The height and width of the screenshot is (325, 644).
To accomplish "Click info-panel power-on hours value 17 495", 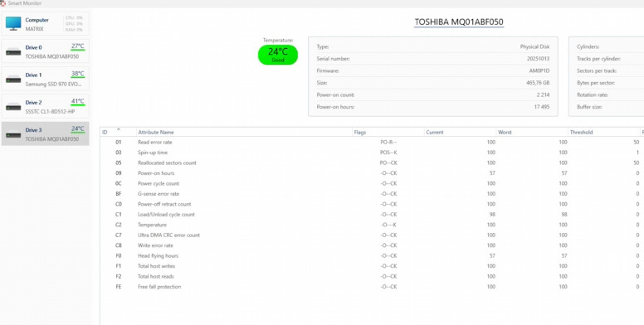I will (542, 107).
